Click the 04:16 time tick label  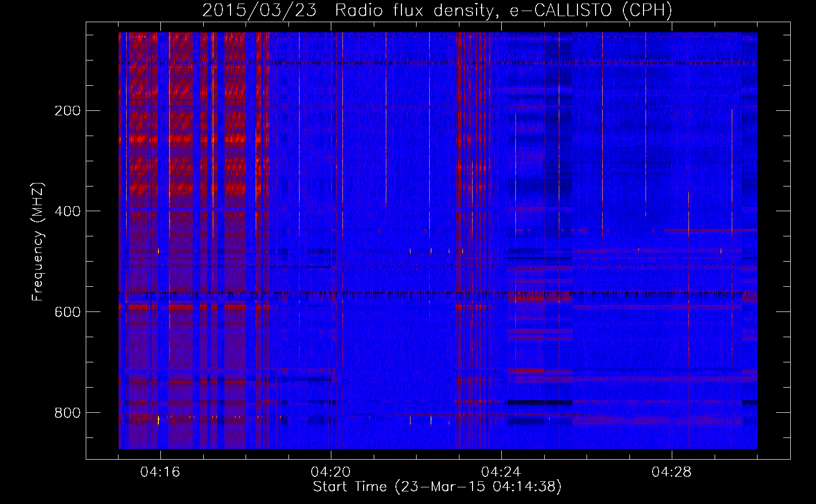pos(160,472)
